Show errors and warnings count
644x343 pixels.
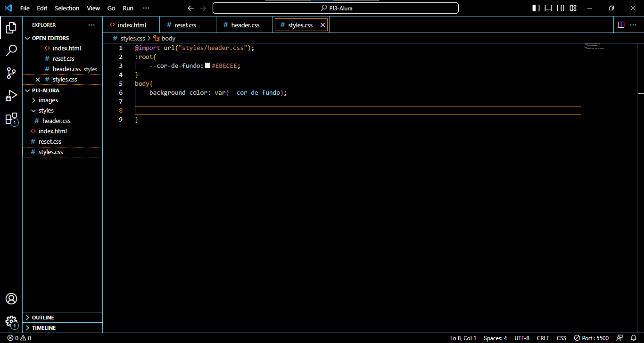coord(19,338)
